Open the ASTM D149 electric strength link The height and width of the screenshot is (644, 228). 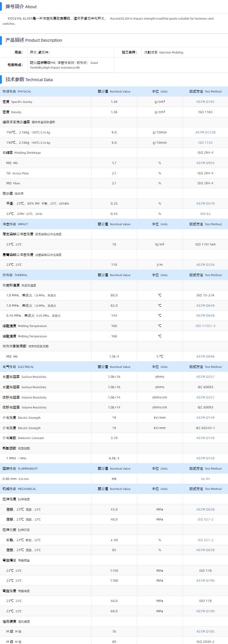205,418
